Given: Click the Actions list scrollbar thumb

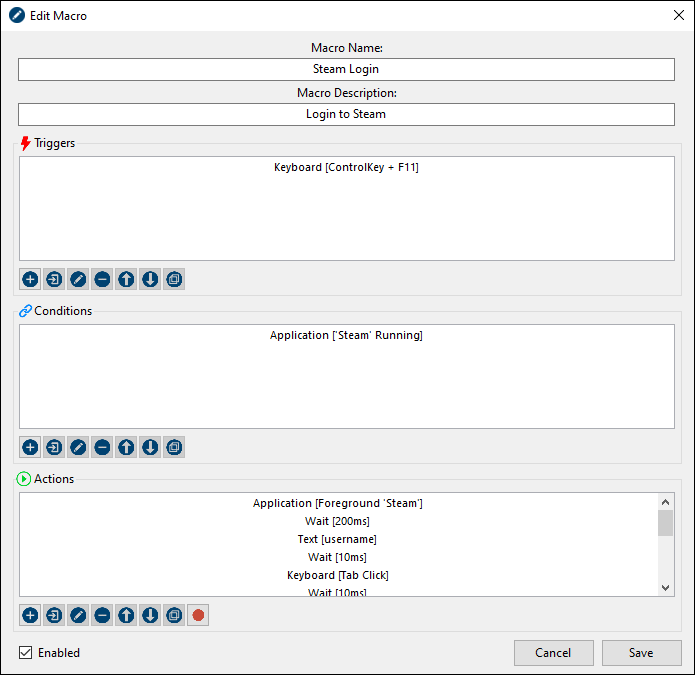Looking at the screenshot, I should (x=665, y=523).
